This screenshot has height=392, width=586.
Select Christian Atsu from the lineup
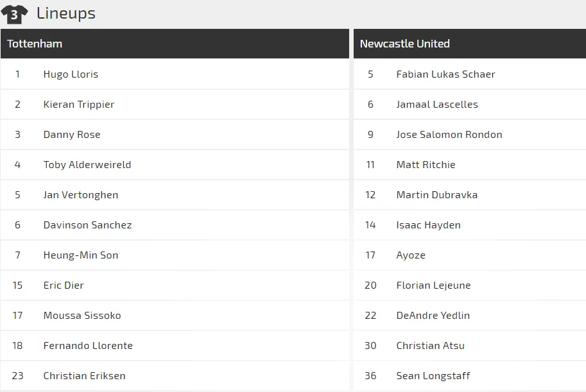coord(430,346)
